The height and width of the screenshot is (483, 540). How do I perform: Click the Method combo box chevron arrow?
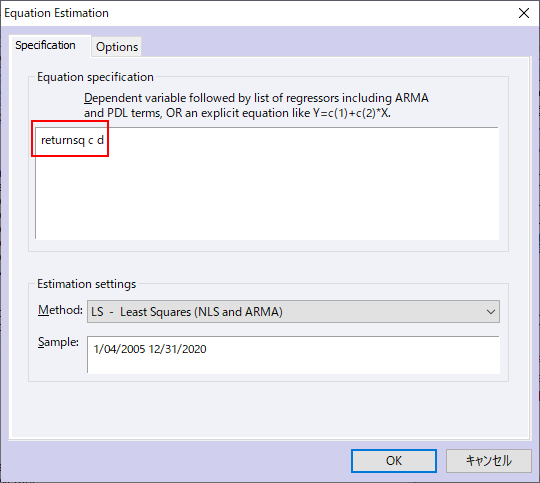[x=490, y=312]
